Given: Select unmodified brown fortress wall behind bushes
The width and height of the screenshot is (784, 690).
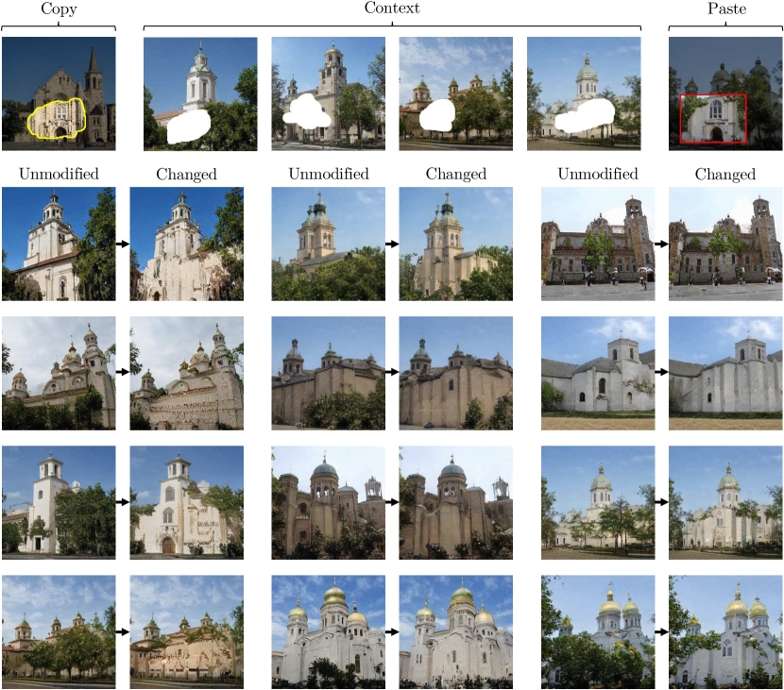Looking at the screenshot, I should point(329,373).
